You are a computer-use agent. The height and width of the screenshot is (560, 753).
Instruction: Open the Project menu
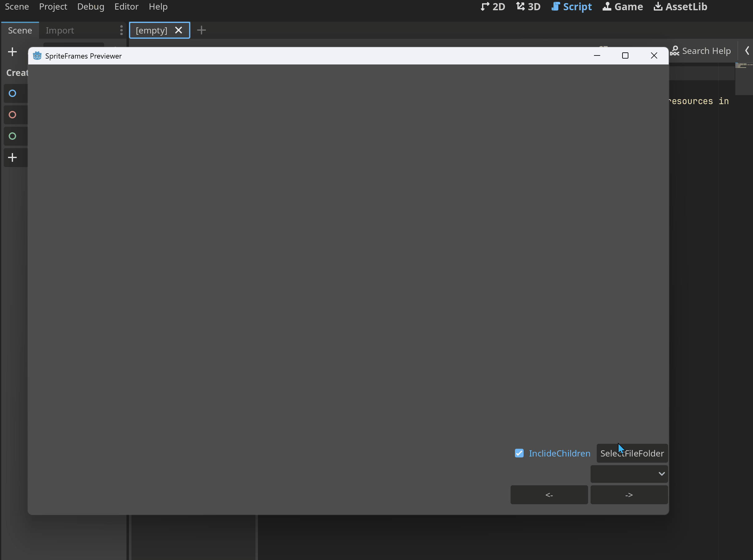(53, 7)
